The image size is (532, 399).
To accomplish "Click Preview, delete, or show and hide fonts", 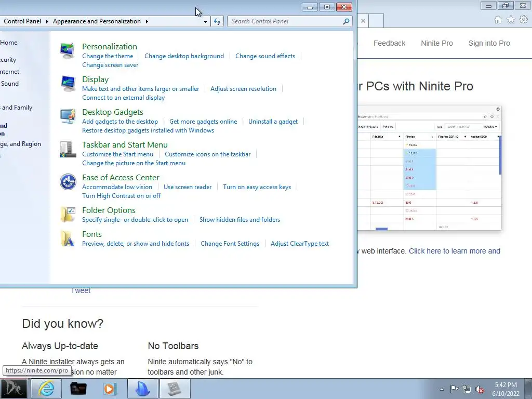I will click(x=136, y=244).
